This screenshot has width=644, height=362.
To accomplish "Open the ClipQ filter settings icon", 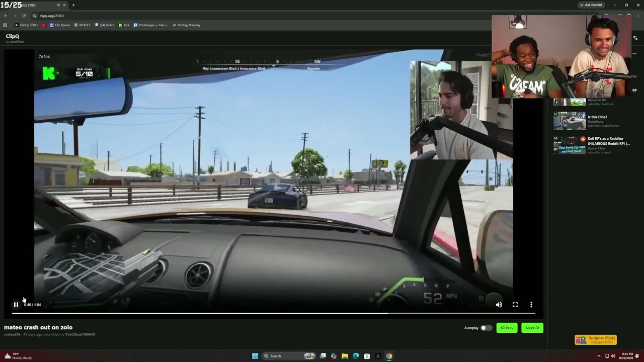I will point(635,38).
